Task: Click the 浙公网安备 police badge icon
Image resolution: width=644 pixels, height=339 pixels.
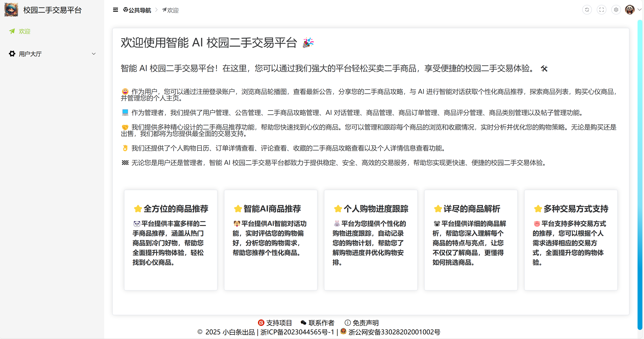Action: (343, 331)
